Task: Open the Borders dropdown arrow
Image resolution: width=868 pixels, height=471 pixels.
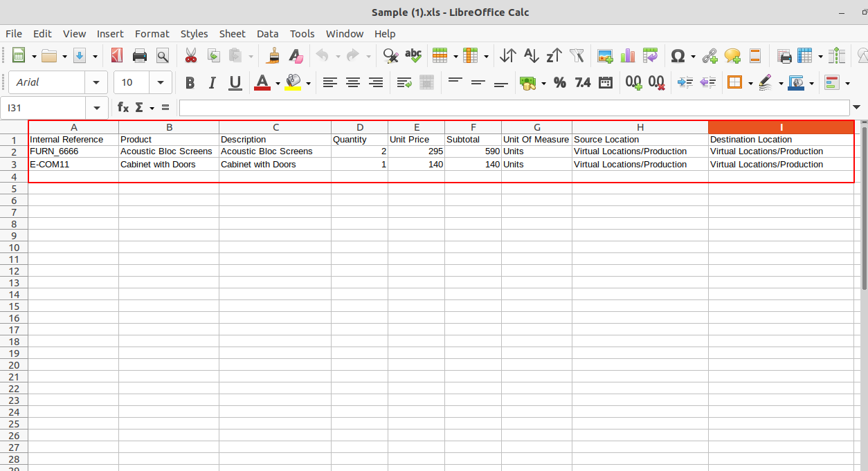Action: coord(750,83)
